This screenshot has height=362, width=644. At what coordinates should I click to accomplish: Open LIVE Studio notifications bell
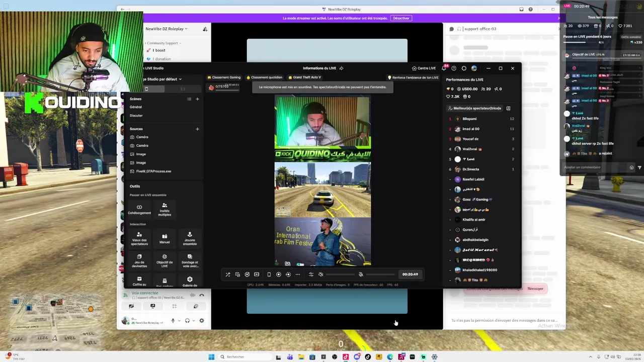(x=444, y=68)
